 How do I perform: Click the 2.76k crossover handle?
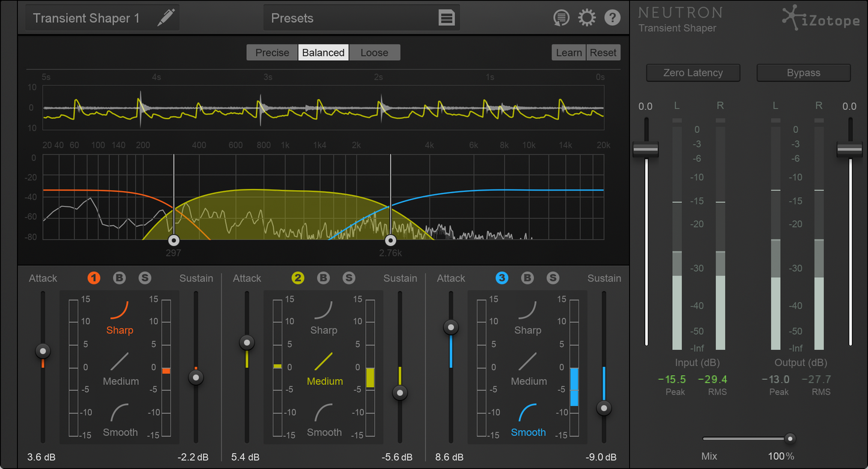pyautogui.click(x=390, y=240)
